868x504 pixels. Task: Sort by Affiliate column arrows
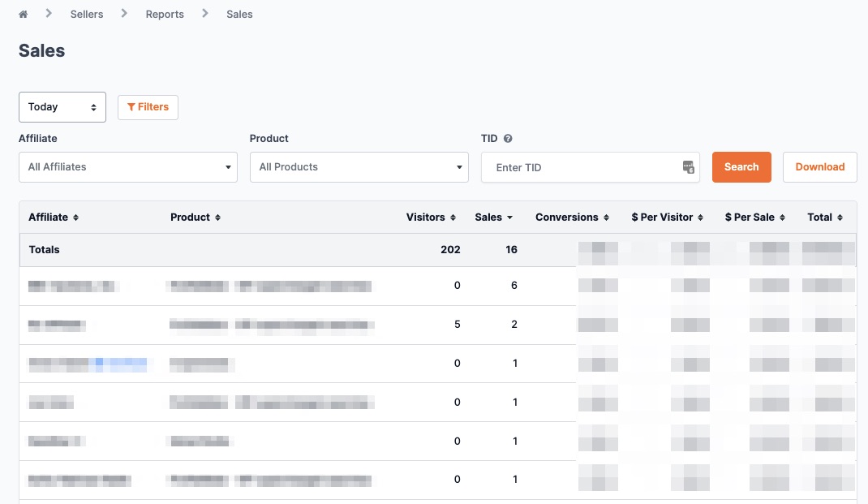[75, 218]
